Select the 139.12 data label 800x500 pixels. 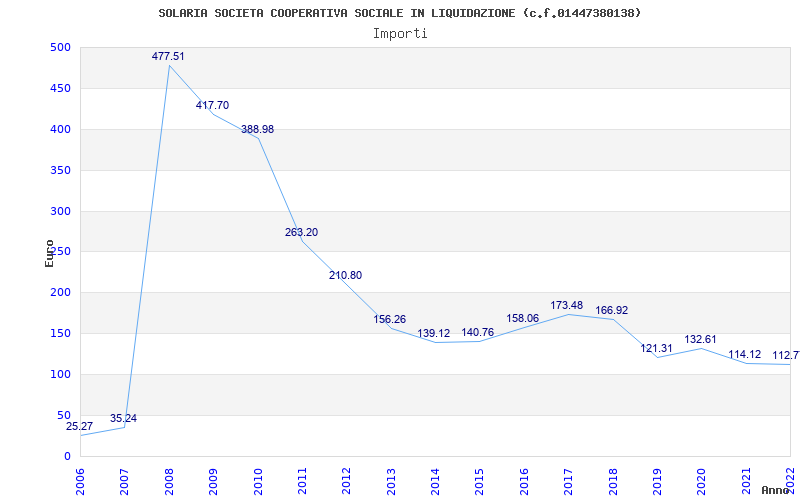(434, 334)
